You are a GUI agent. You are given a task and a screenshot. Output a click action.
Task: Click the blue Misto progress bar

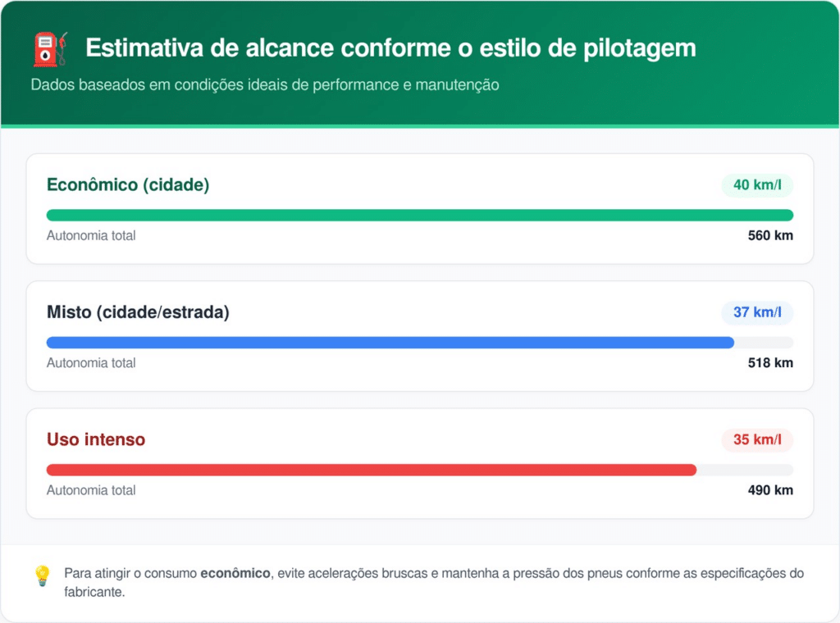click(390, 343)
